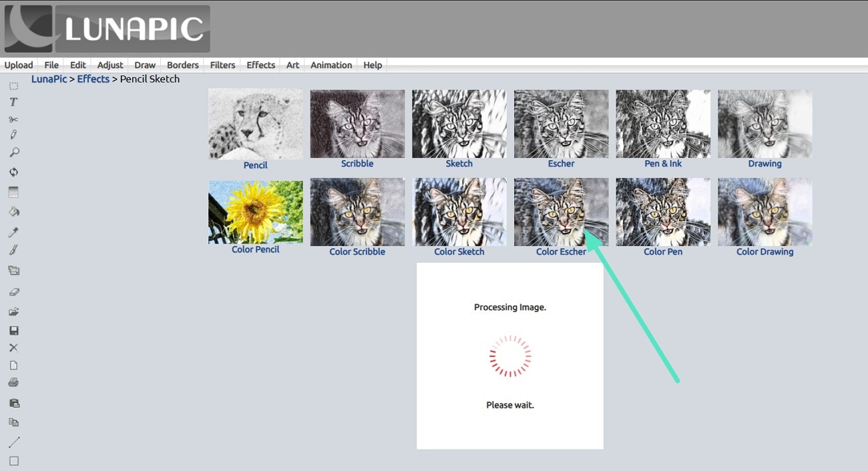Click the floppy disk save icon
The height and width of the screenshot is (471, 868).
13,330
